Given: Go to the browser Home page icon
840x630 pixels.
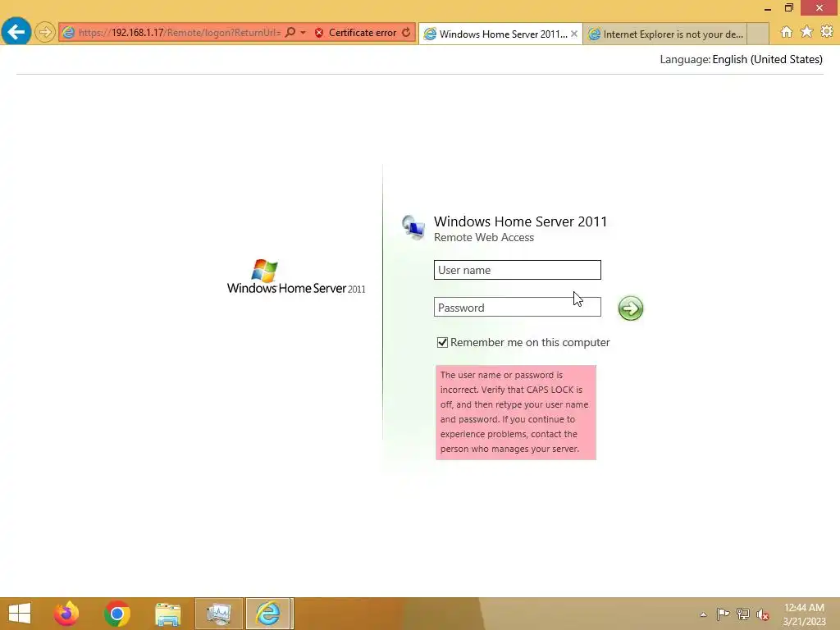Looking at the screenshot, I should pyautogui.click(x=787, y=32).
